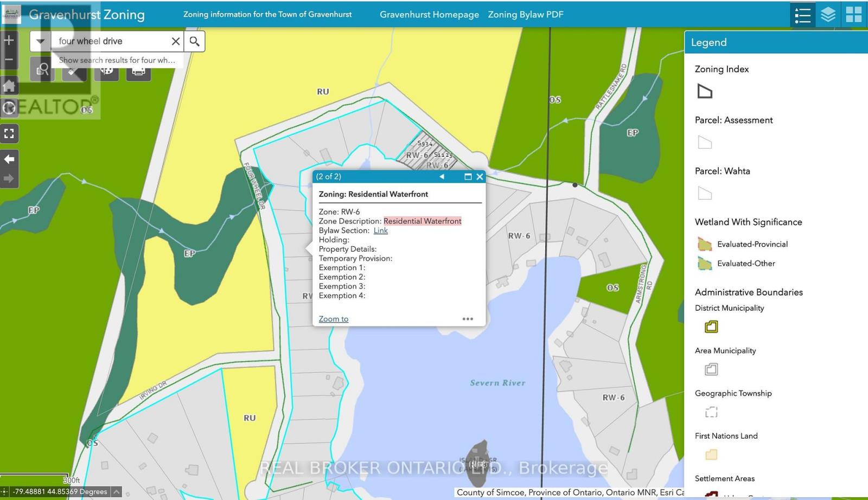Open the search source dropdown arrow
Viewport: 868px width, 500px height.
[x=41, y=41]
